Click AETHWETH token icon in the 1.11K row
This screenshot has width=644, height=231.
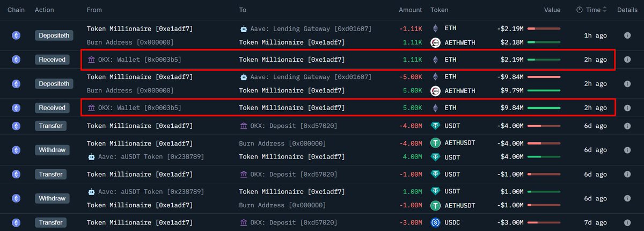435,42
